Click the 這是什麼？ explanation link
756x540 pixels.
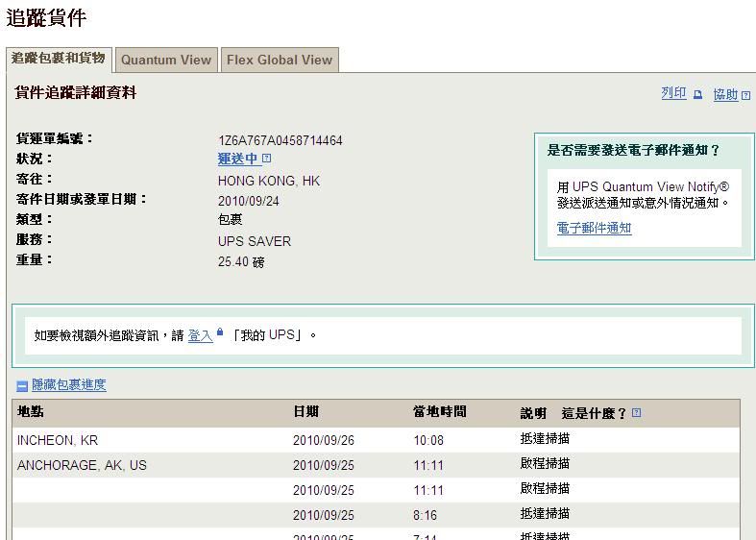pyautogui.click(x=594, y=413)
